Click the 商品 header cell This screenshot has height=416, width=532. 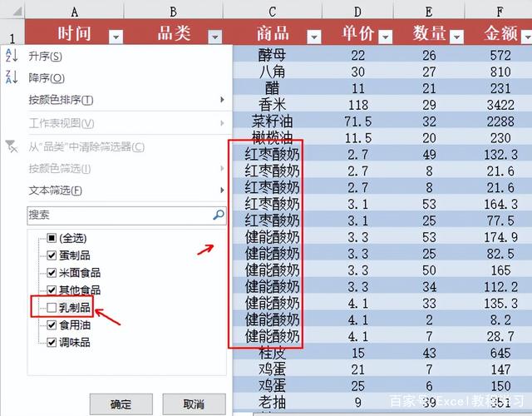273,33
